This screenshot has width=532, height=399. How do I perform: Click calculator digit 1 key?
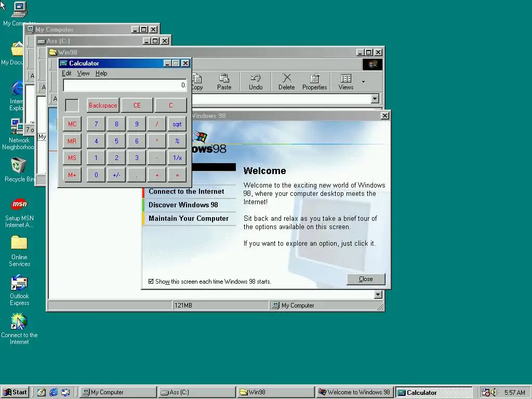[96, 158]
